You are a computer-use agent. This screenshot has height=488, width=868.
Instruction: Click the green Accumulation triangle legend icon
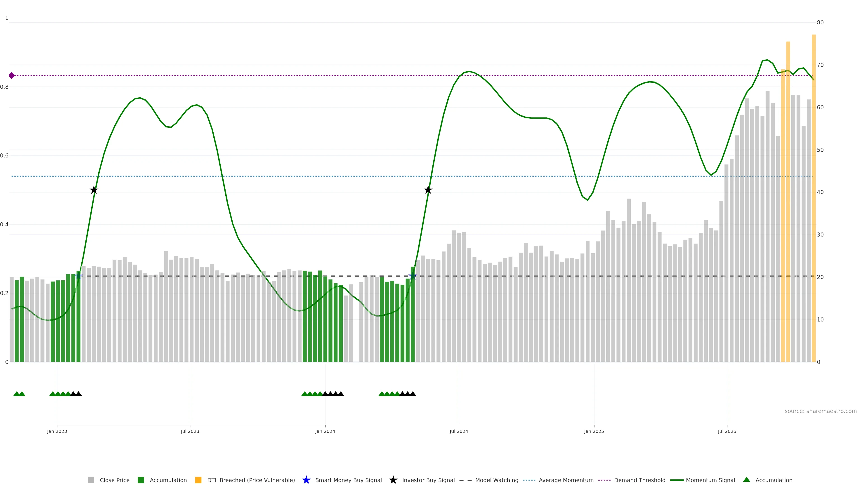[746, 480]
